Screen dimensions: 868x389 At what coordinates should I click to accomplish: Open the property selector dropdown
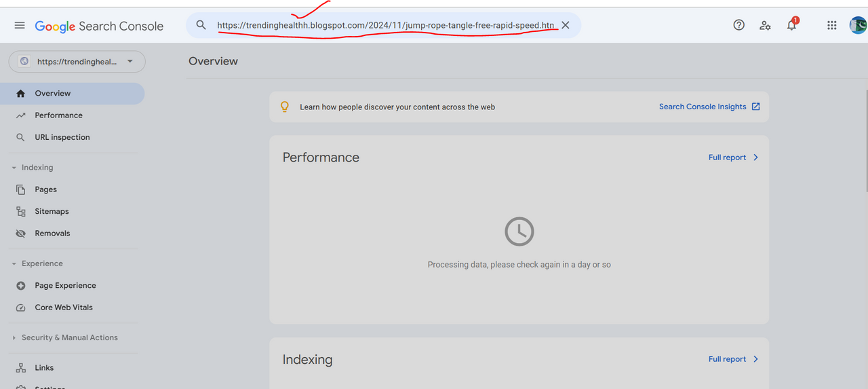[x=77, y=61]
